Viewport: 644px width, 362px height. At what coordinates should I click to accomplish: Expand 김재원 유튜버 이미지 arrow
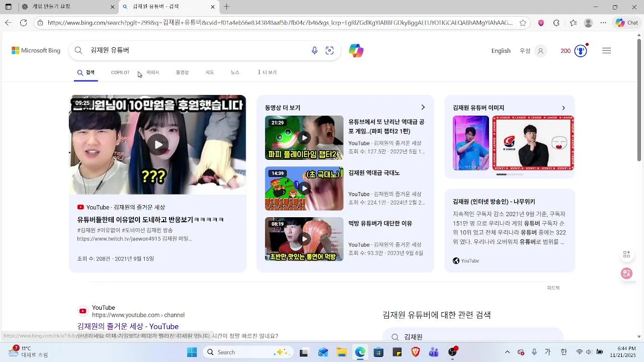pos(563,108)
